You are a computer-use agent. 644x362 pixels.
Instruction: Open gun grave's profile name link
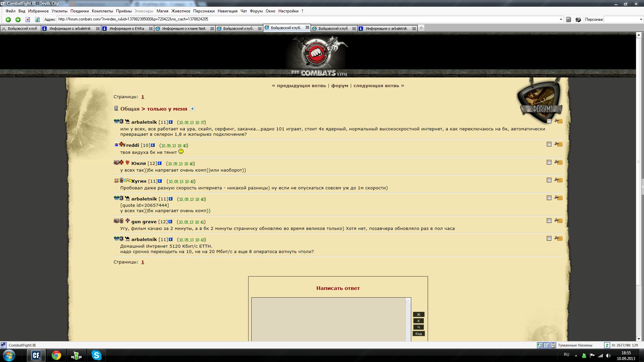point(144,222)
